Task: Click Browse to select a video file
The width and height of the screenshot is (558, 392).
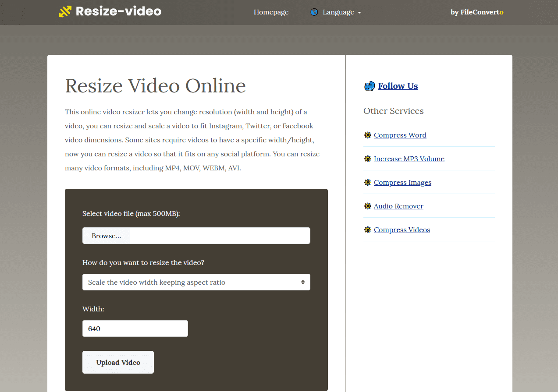Action: (106, 236)
